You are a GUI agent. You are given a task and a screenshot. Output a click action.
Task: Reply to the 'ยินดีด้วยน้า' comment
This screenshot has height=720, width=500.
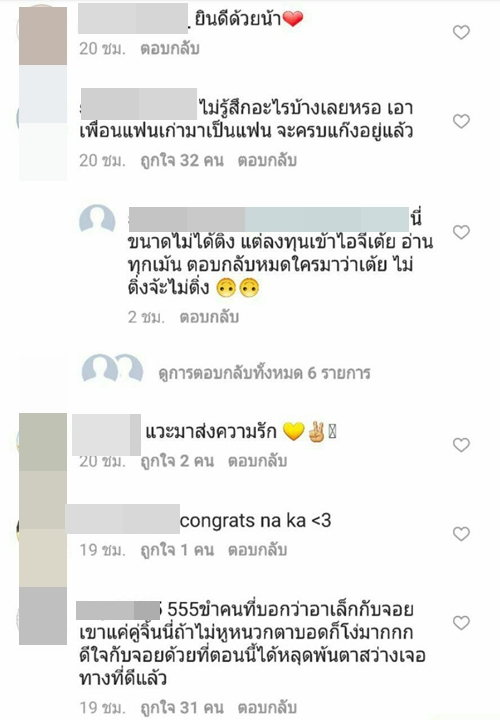(x=170, y=48)
